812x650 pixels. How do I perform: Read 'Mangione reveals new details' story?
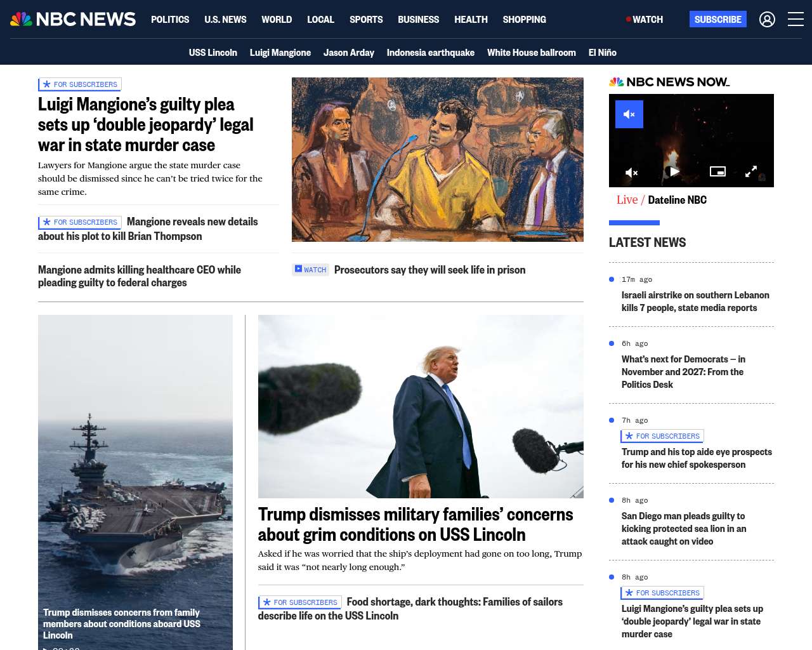tap(148, 229)
